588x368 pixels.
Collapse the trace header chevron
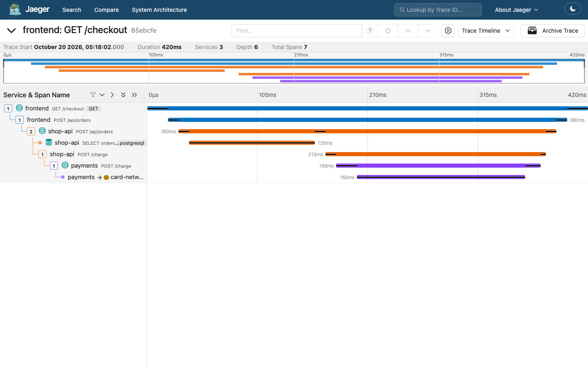tap(11, 31)
